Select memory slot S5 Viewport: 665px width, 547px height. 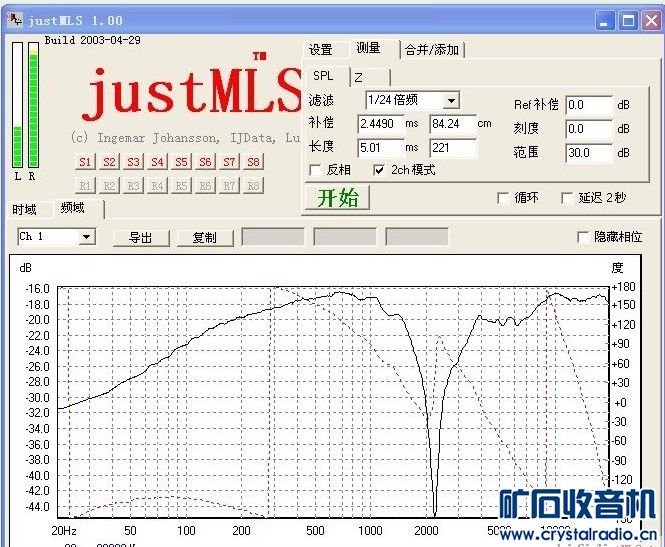[181, 162]
